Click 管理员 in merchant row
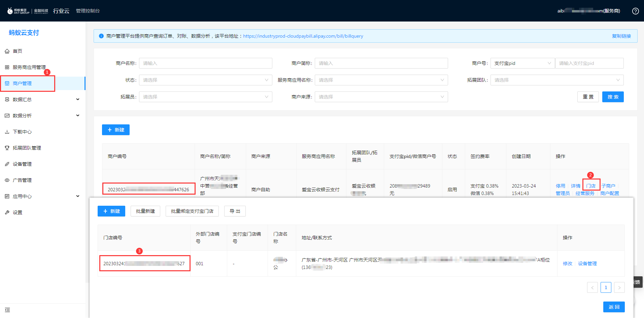The height and width of the screenshot is (318, 644). click(563, 193)
